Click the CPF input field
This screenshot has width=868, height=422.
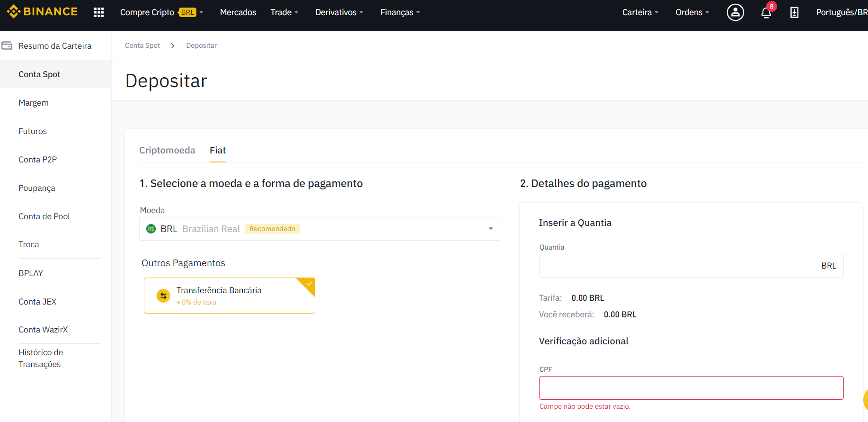pyautogui.click(x=691, y=388)
